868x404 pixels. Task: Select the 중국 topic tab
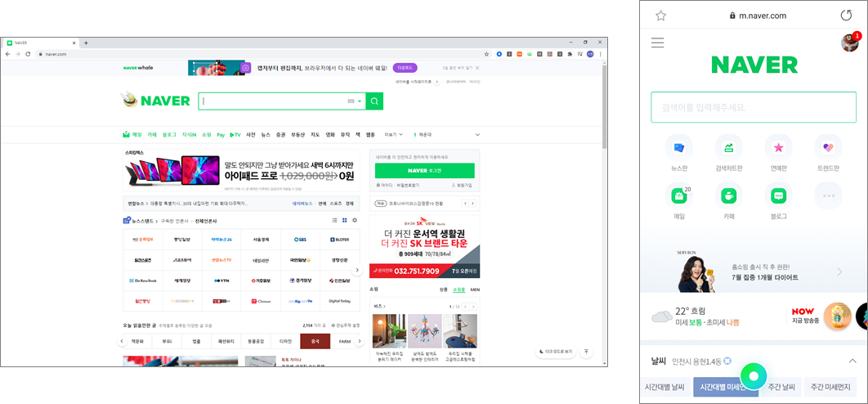pos(315,341)
